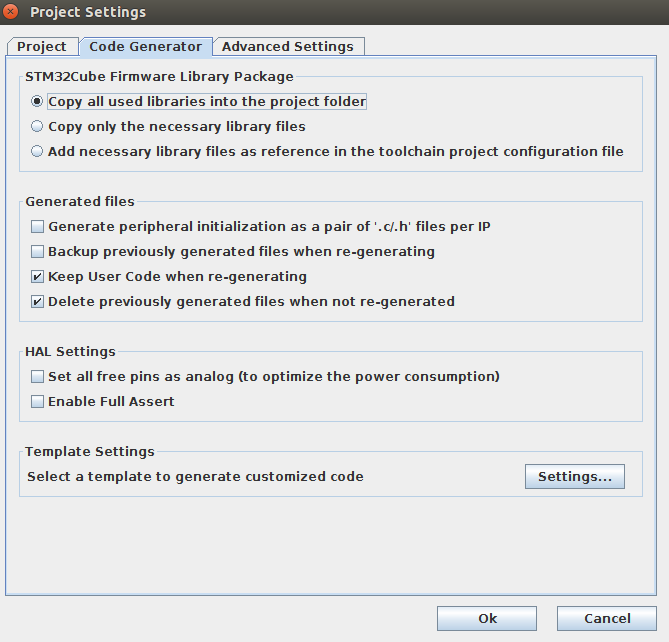Select 'Copy all used libraries' radio option
The width and height of the screenshot is (669, 642).
[x=38, y=102]
